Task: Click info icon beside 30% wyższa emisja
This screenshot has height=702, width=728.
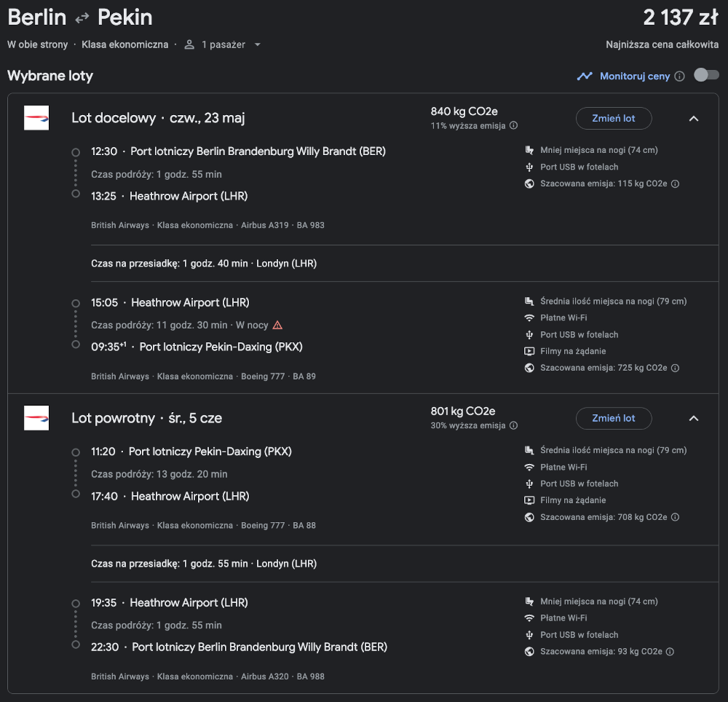Action: [513, 425]
